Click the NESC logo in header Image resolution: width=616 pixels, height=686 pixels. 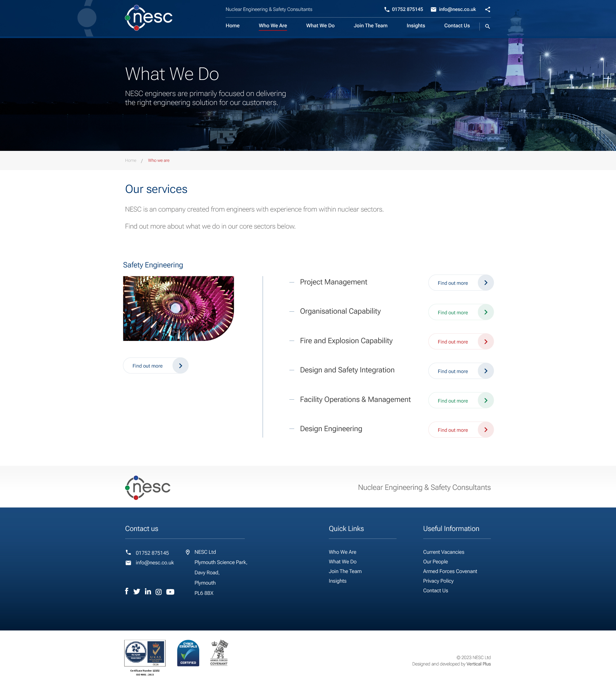coord(149,18)
